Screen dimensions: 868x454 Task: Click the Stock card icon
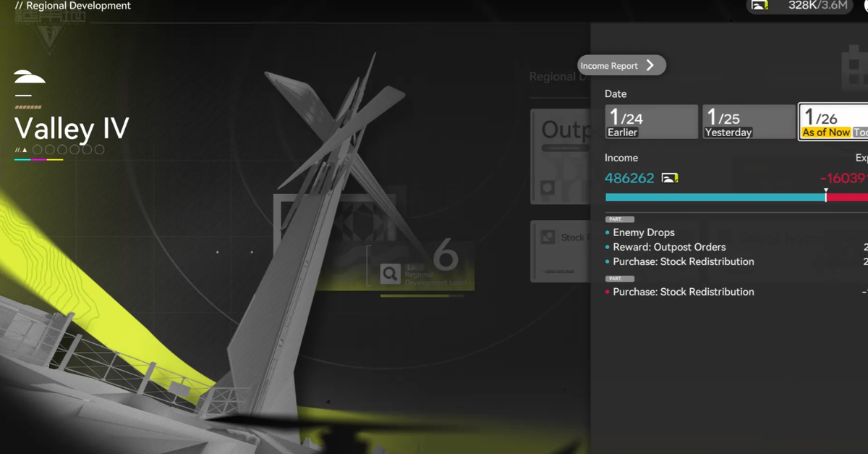[548, 237]
